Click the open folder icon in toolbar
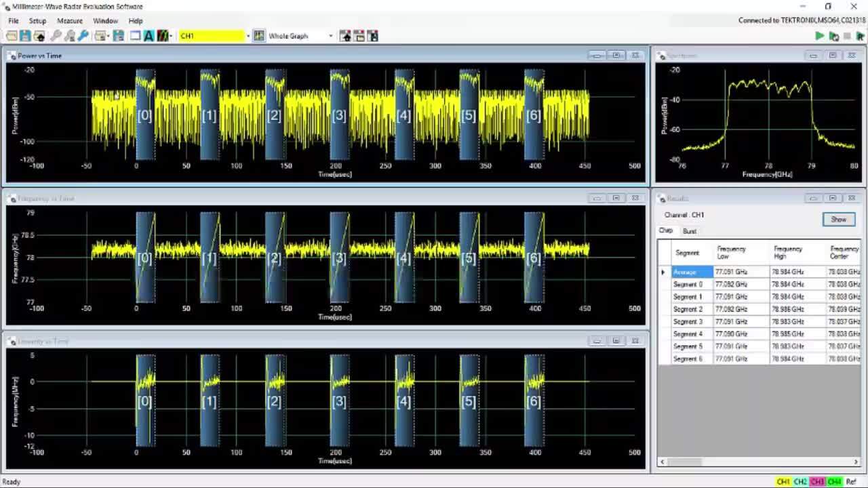 pos(12,36)
